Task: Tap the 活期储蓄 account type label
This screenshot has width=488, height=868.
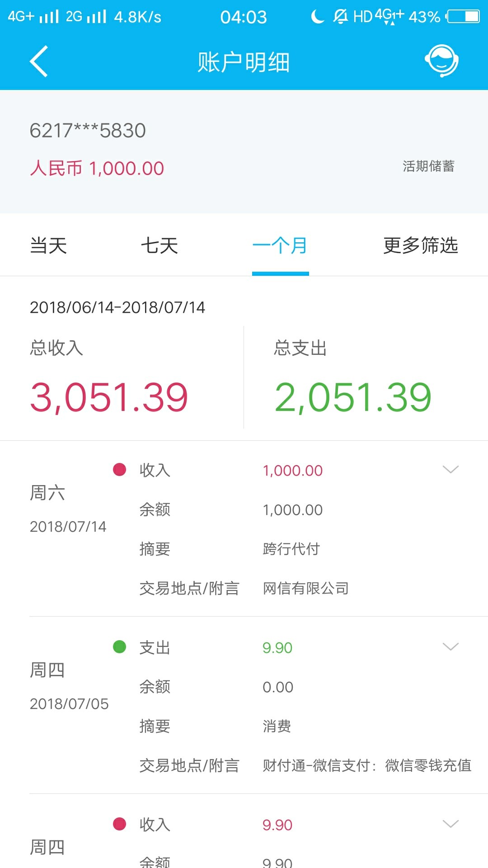Action: pyautogui.click(x=428, y=166)
